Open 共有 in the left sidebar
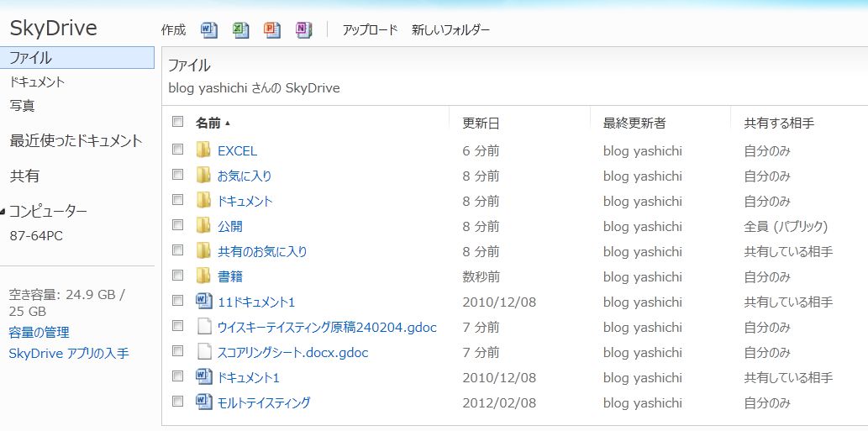This screenshot has height=431, width=868. (24, 176)
